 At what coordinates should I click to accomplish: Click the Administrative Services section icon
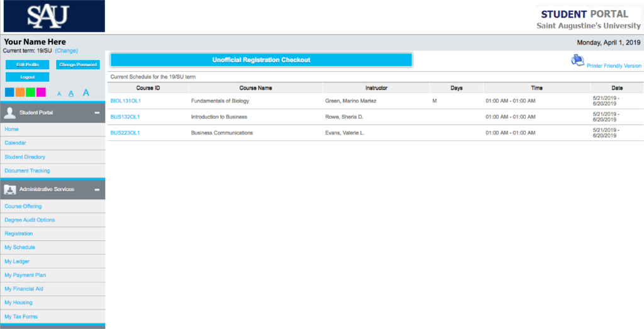click(9, 189)
